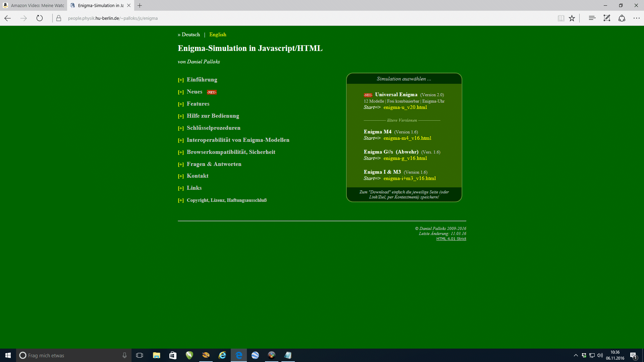The image size is (644, 362).
Task: Select Deutsch language link
Action: click(191, 35)
